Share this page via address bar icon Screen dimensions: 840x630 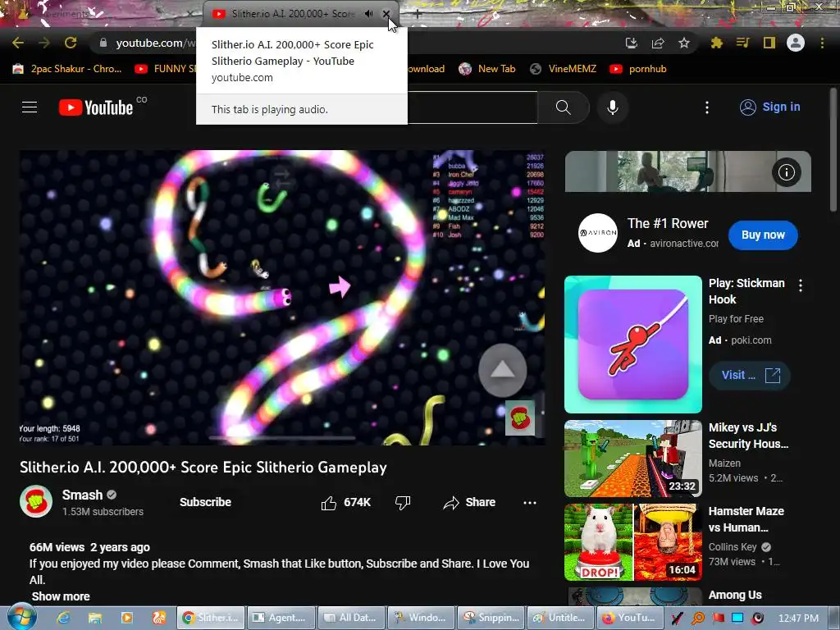click(x=658, y=43)
